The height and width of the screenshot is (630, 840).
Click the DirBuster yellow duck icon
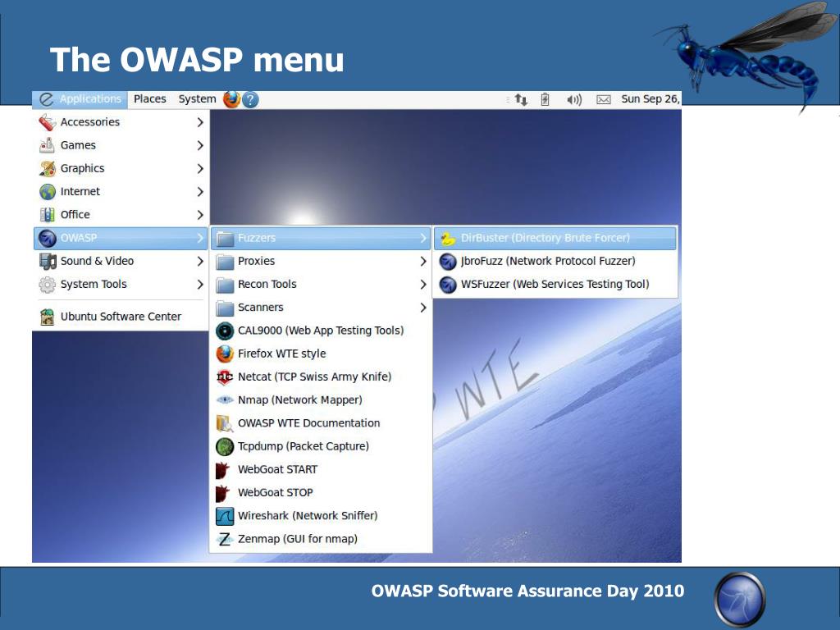pos(448,238)
